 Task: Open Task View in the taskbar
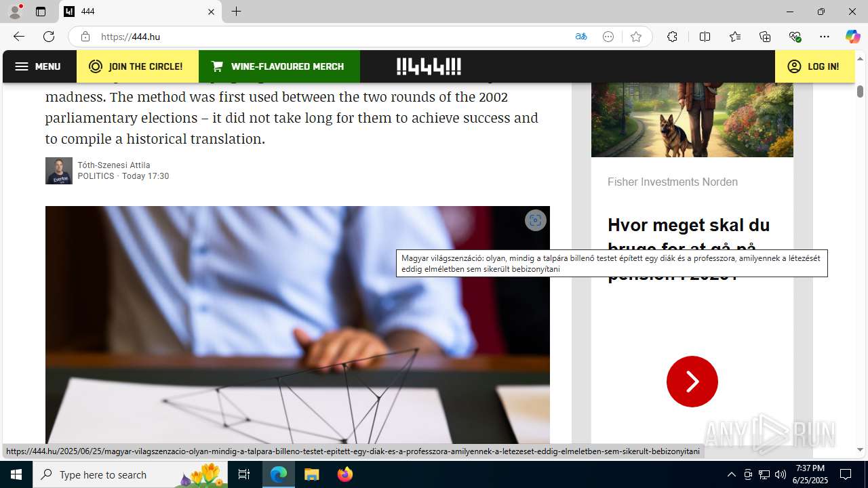245,474
